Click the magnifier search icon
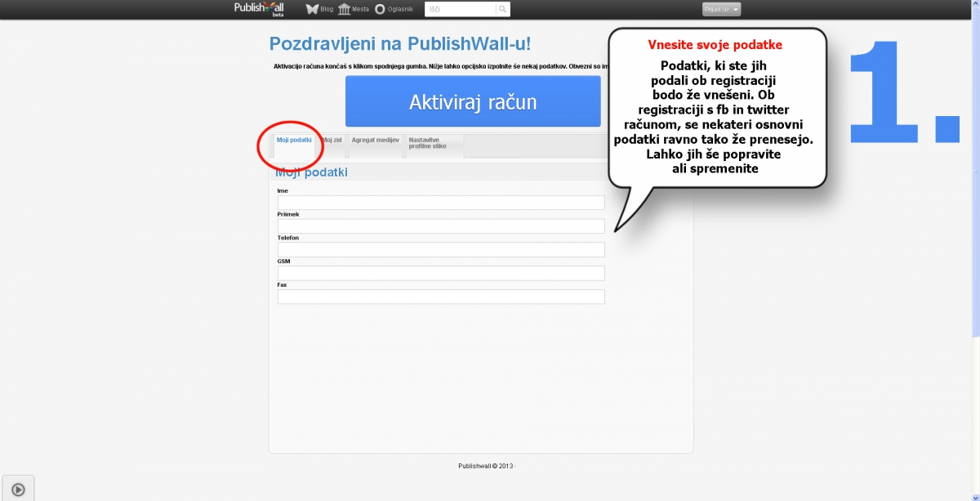The height and width of the screenshot is (501, 980). [503, 10]
